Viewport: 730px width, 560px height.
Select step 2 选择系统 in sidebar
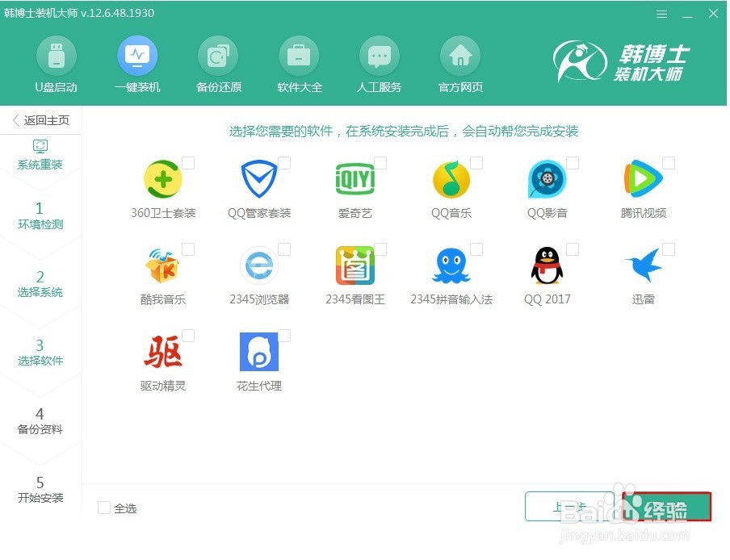coord(40,284)
